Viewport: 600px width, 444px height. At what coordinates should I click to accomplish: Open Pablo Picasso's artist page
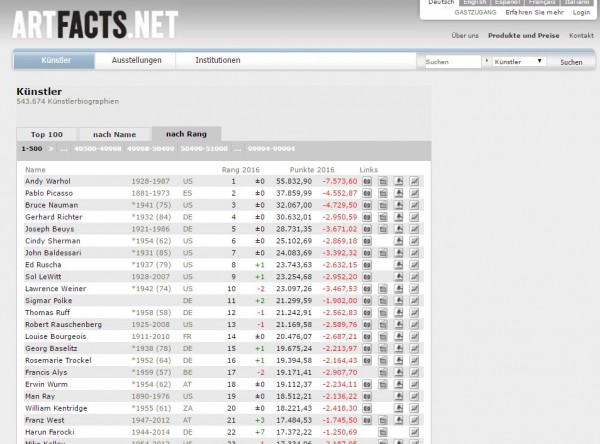coord(49,193)
